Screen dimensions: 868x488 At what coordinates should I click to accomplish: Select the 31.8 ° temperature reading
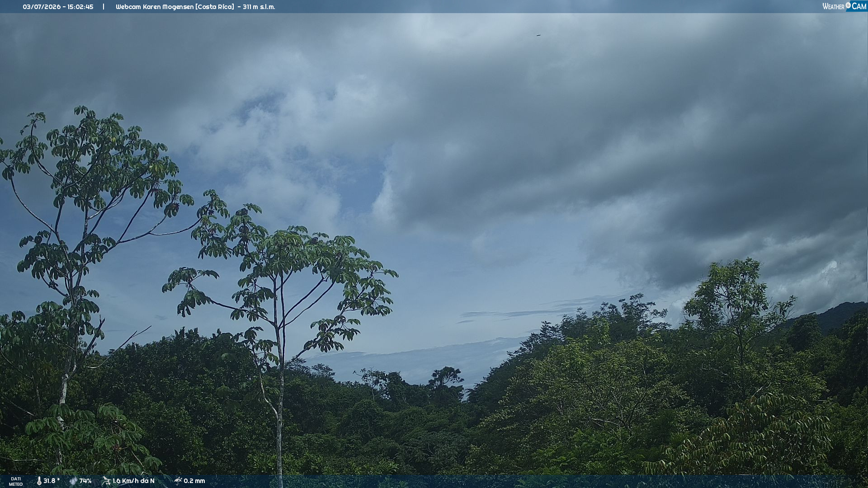[52, 481]
